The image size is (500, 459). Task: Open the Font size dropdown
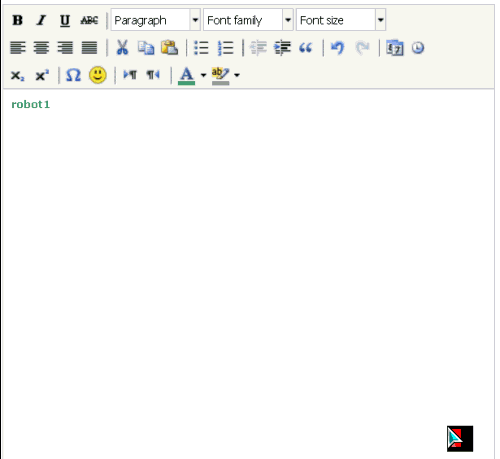click(x=341, y=20)
